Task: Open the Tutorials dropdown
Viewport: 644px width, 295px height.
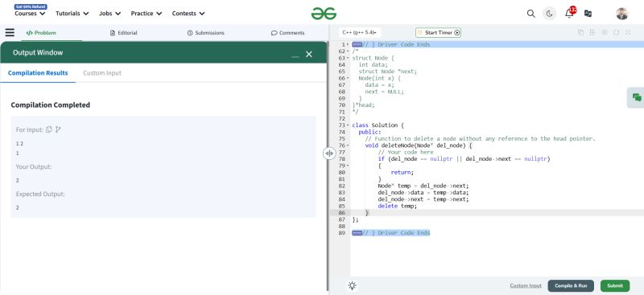Action: 72,13
